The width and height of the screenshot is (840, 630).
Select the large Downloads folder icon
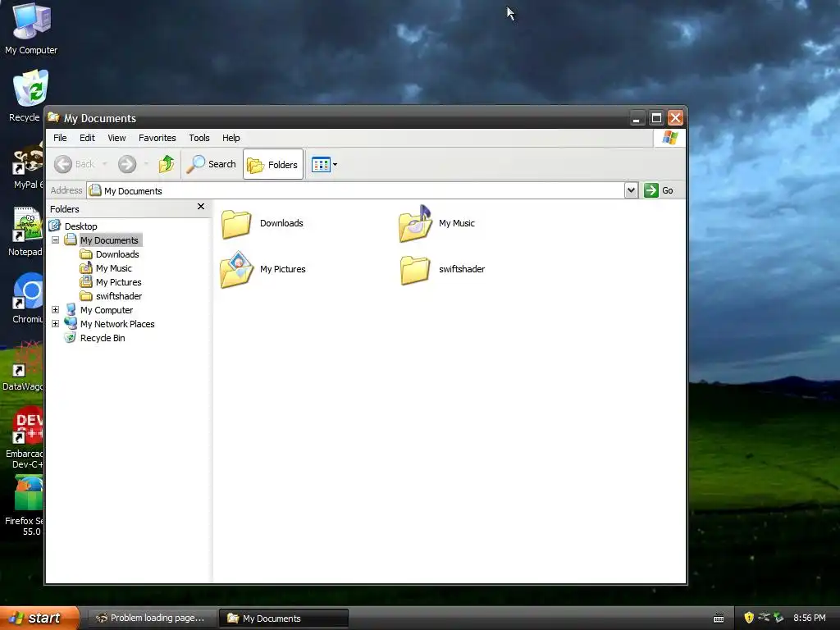tap(236, 223)
